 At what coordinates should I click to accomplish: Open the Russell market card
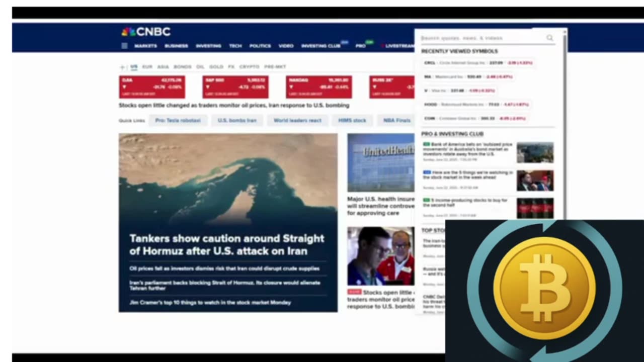coord(392,87)
